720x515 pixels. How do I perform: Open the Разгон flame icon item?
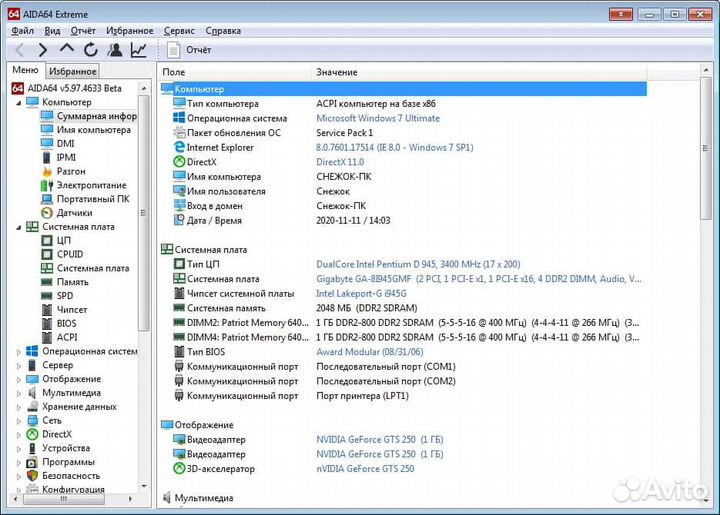click(x=47, y=171)
